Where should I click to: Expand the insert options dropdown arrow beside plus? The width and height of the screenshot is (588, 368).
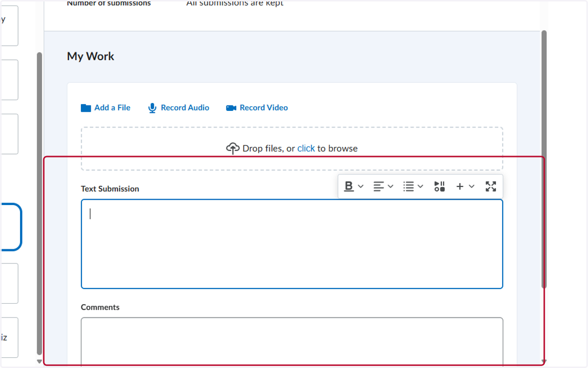[x=471, y=186]
